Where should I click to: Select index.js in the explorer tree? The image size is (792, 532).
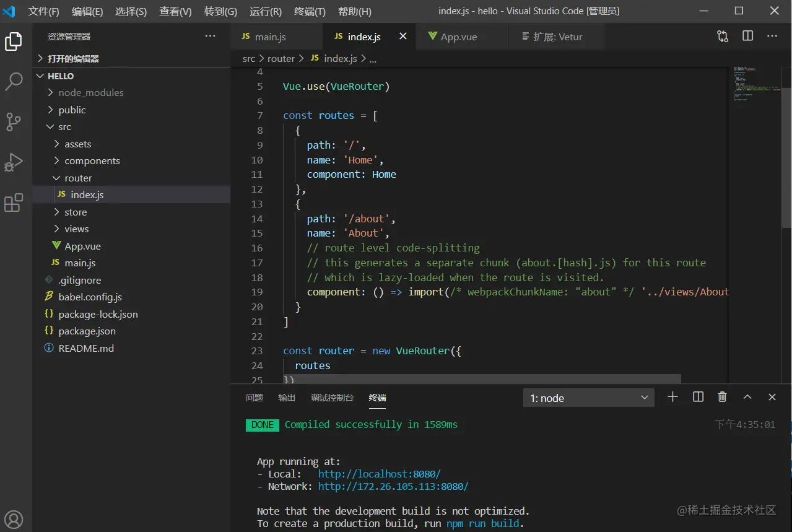(131, 194)
